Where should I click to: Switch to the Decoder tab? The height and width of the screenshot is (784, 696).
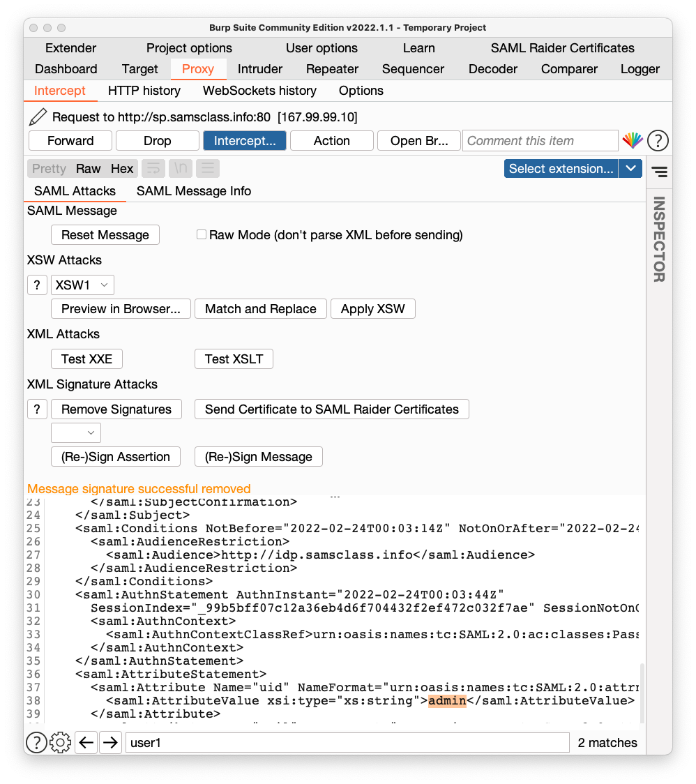(x=493, y=69)
